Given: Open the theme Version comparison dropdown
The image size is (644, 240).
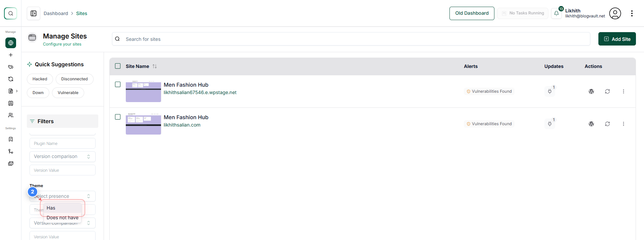Looking at the screenshot, I should click(x=62, y=223).
